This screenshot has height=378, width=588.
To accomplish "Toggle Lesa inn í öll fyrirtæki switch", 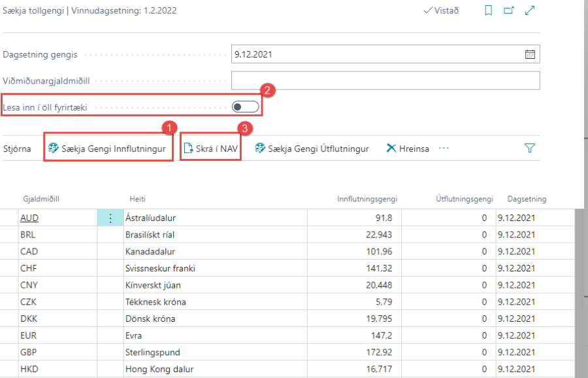I will (x=246, y=107).
